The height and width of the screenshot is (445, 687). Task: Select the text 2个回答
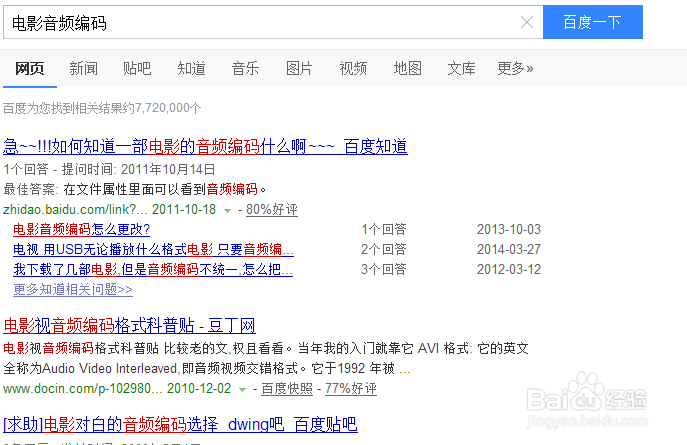384,249
